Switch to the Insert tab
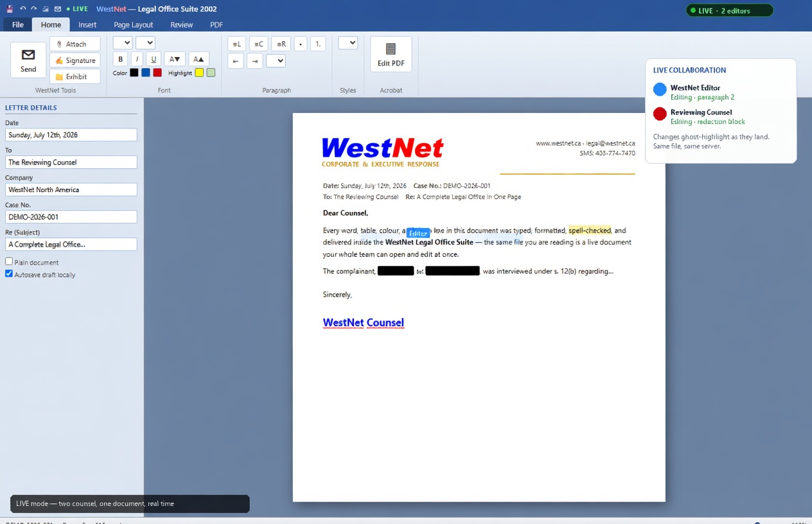 [87, 24]
